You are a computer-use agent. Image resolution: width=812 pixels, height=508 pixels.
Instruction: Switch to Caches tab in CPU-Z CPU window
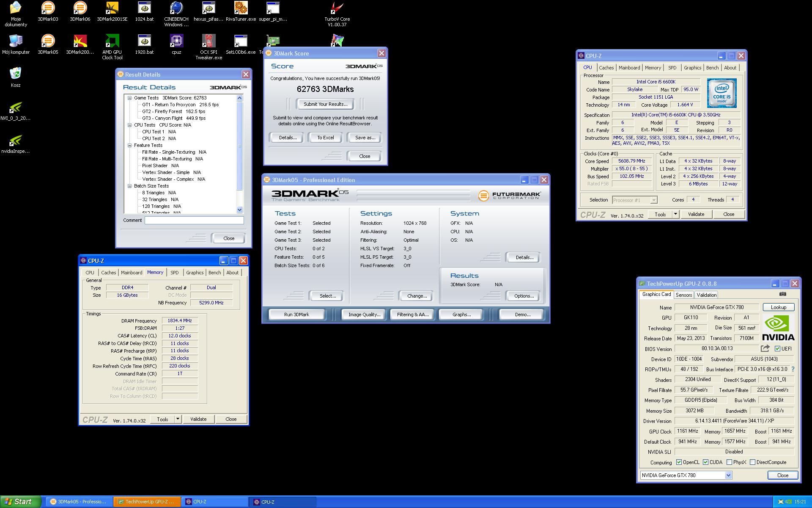tap(606, 68)
